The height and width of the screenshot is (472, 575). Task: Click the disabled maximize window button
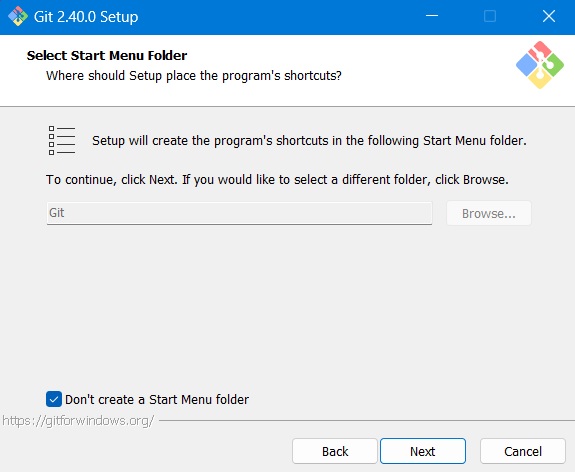click(490, 16)
